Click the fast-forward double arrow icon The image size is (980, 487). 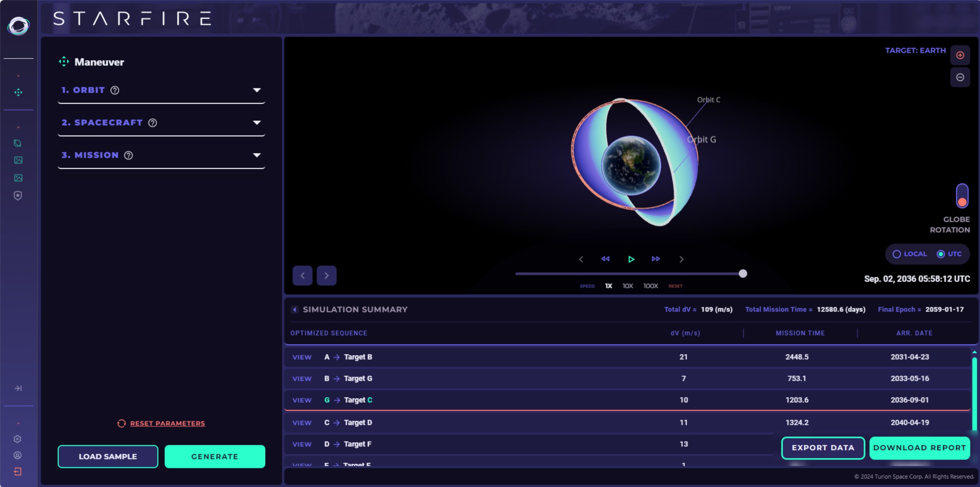click(x=655, y=259)
